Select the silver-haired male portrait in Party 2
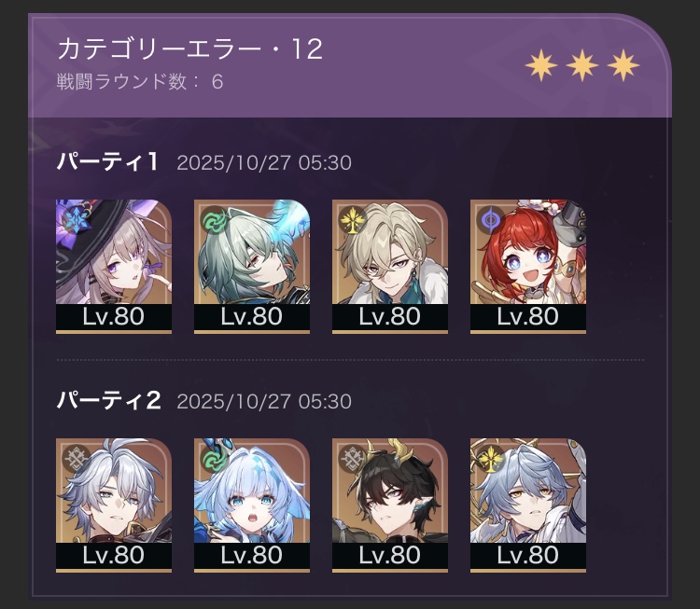This screenshot has height=609, width=700. [x=114, y=505]
